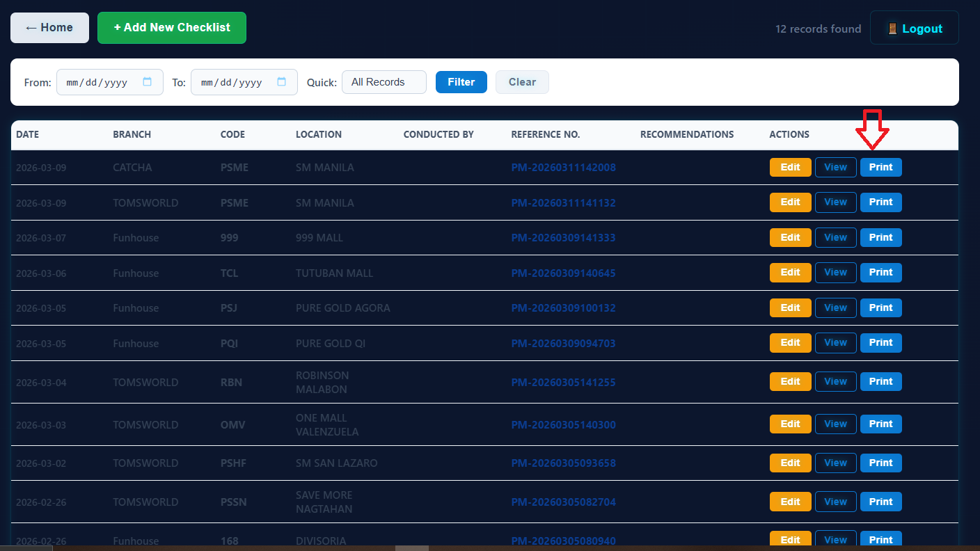Log out using the Logout button
Screen dimensions: 980x551
914,29
